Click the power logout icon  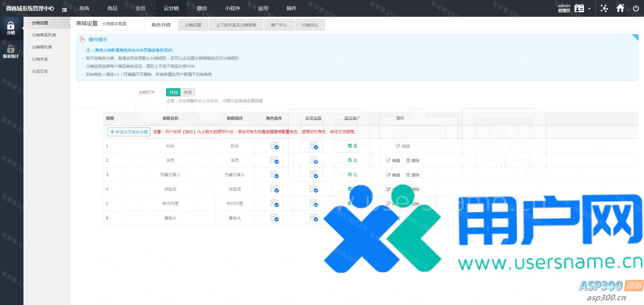636,8
